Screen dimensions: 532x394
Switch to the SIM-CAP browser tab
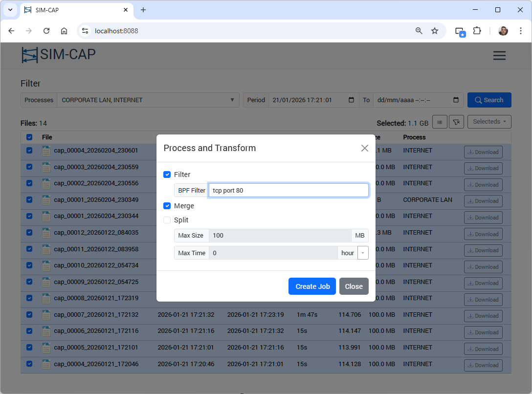pos(73,10)
